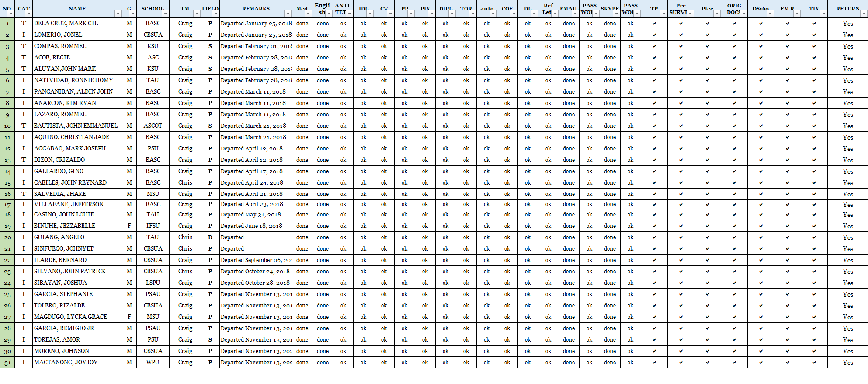
Task: Open the RETURN column filter dropdown
Action: pos(863,14)
